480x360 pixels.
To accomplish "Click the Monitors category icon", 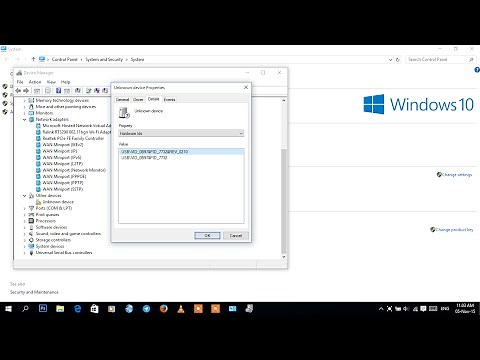I will point(31,113).
